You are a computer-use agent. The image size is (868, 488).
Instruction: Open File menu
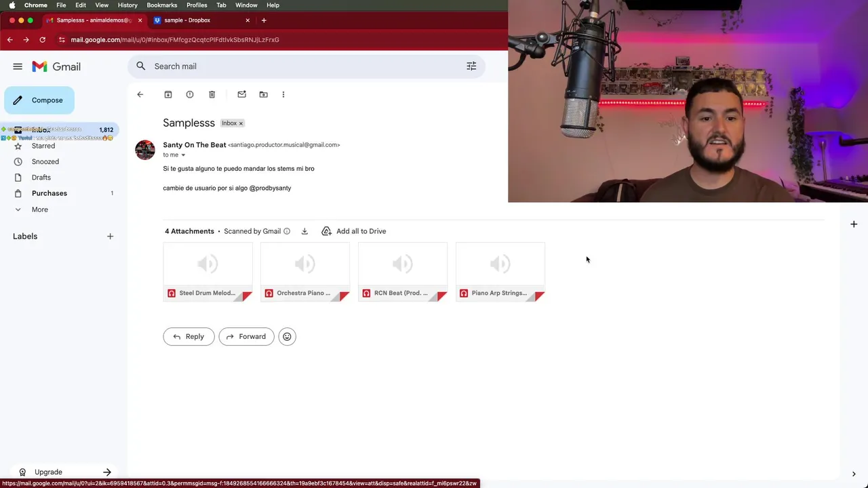pos(61,5)
